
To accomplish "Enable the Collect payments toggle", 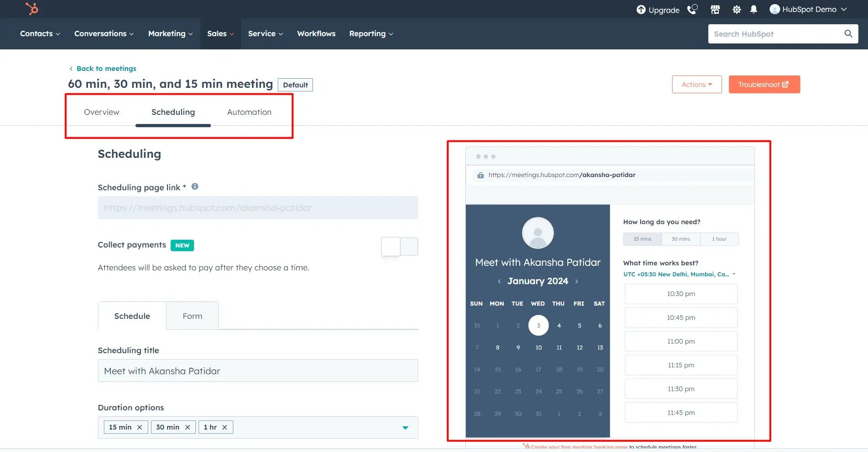I will [399, 246].
